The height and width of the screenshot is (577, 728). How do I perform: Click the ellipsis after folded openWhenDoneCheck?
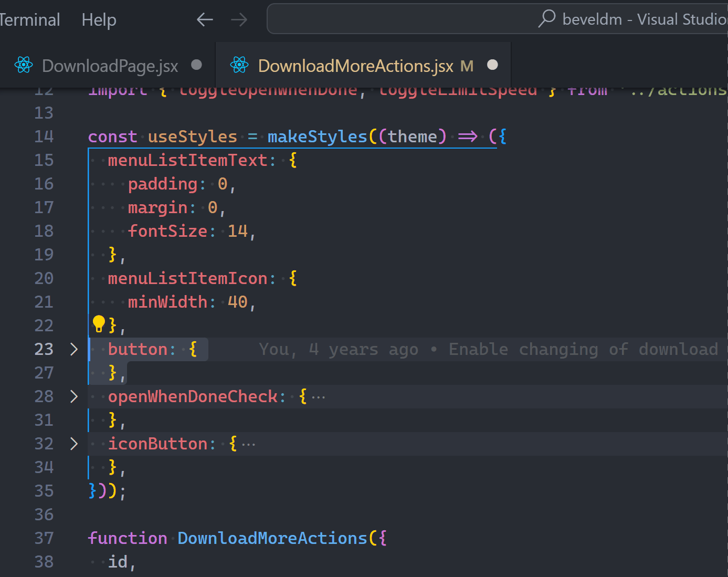point(319,397)
